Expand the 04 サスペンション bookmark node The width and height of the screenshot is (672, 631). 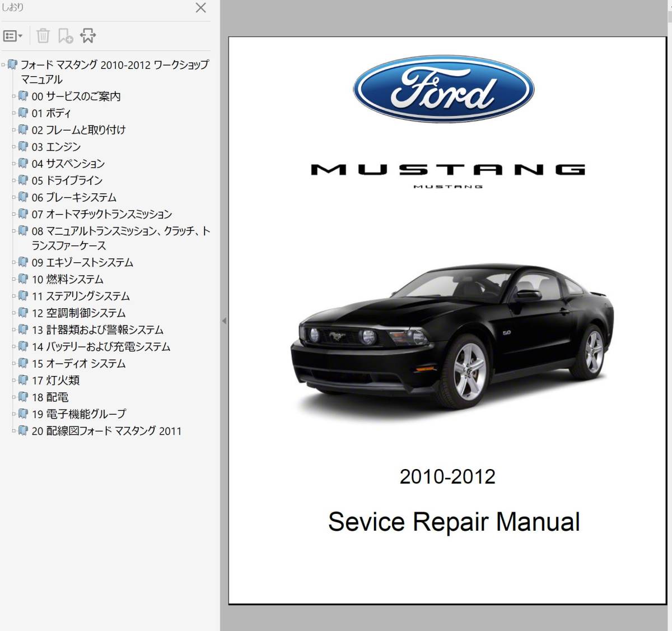tap(14, 164)
